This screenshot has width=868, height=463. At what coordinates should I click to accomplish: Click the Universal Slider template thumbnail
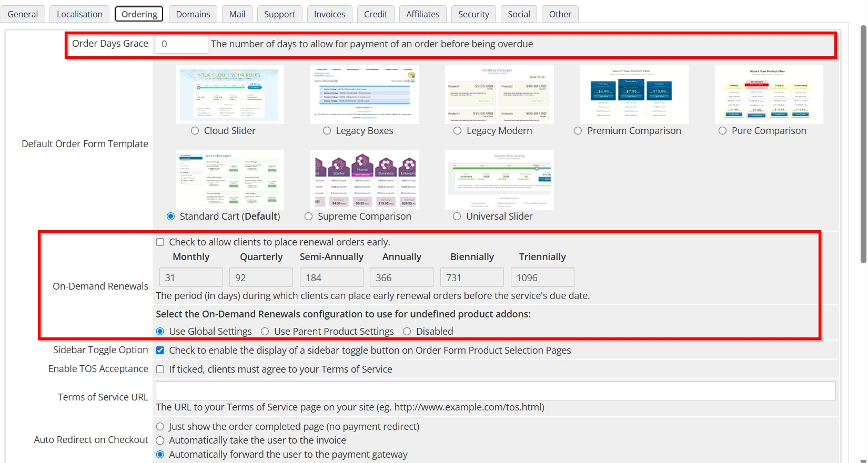pyautogui.click(x=499, y=180)
